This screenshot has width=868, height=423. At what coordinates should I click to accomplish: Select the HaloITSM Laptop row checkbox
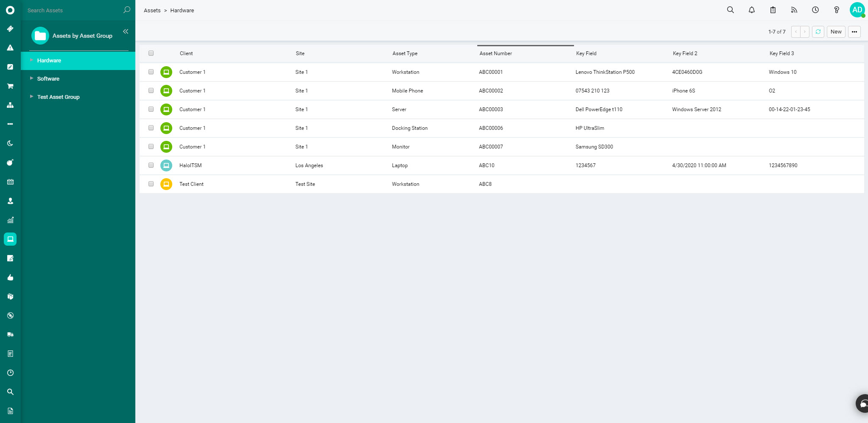151,165
